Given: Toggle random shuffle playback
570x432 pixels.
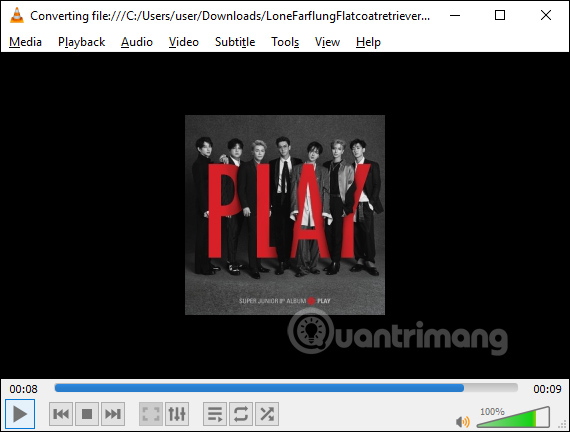Looking at the screenshot, I should [267, 414].
